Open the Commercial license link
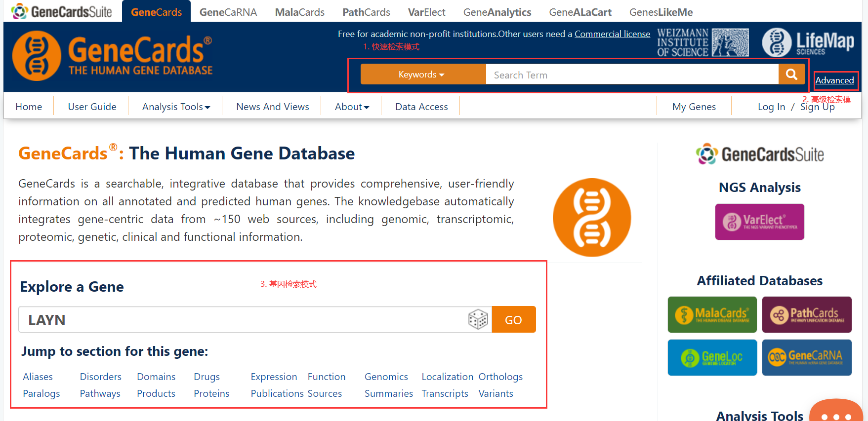This screenshot has width=868, height=421. click(x=612, y=34)
